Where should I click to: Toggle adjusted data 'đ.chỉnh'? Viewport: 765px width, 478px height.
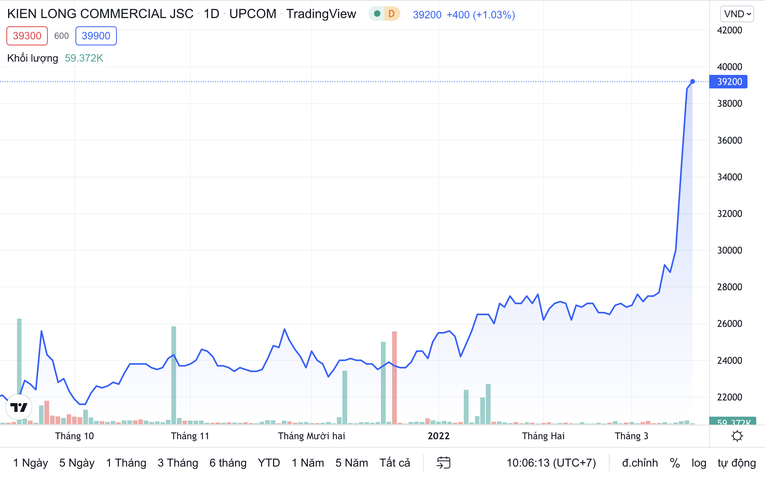(639, 463)
